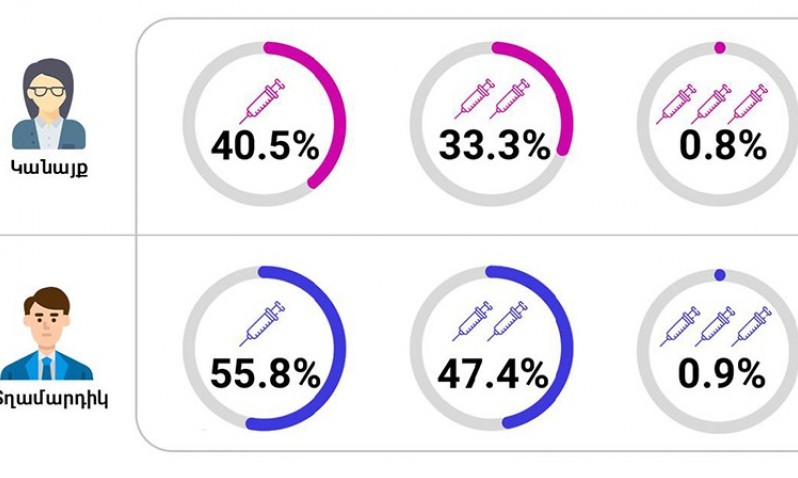798x478 pixels.
Task: Click the triple blue syringes icon
Action: [x=716, y=326]
